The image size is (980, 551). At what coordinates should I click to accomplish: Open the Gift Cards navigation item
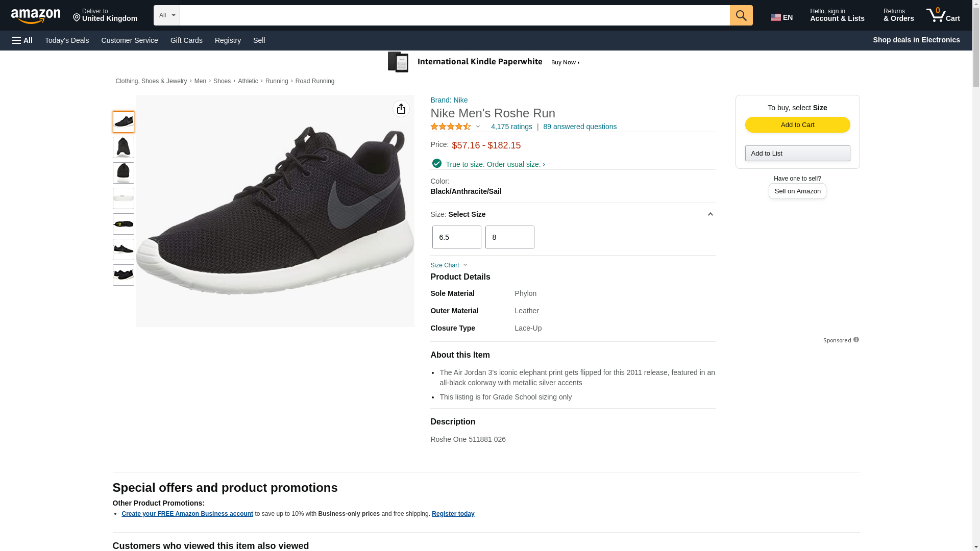click(186, 40)
